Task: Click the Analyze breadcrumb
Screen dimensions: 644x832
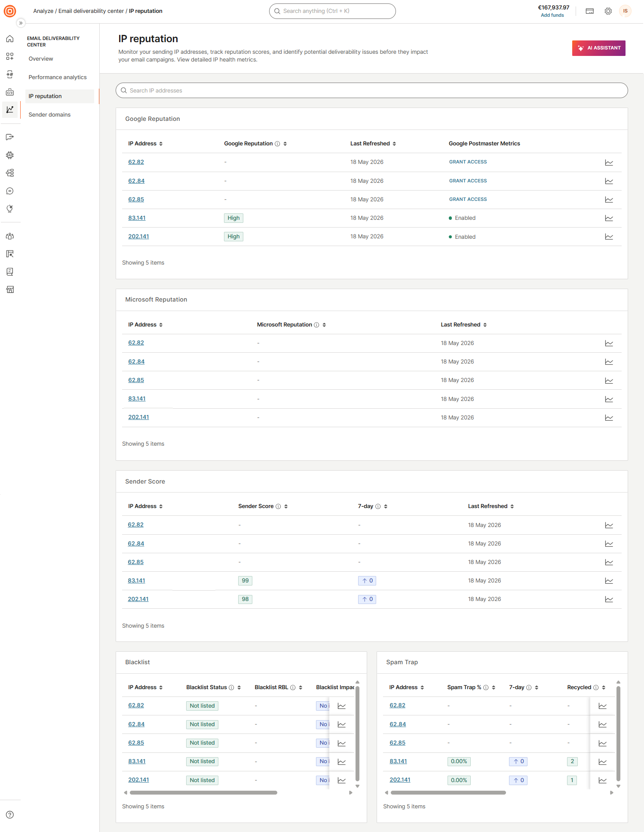Action: click(x=43, y=11)
